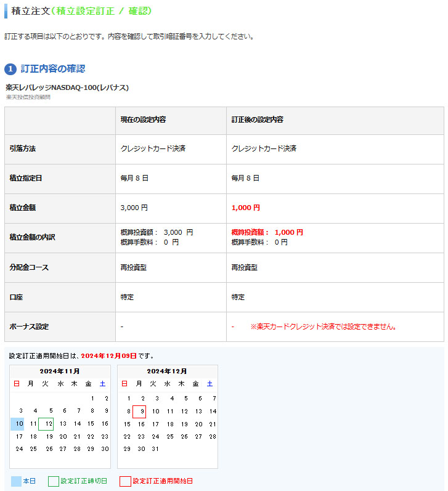Select November 10 highlighted as today
The height and width of the screenshot is (491, 448).
[18, 424]
